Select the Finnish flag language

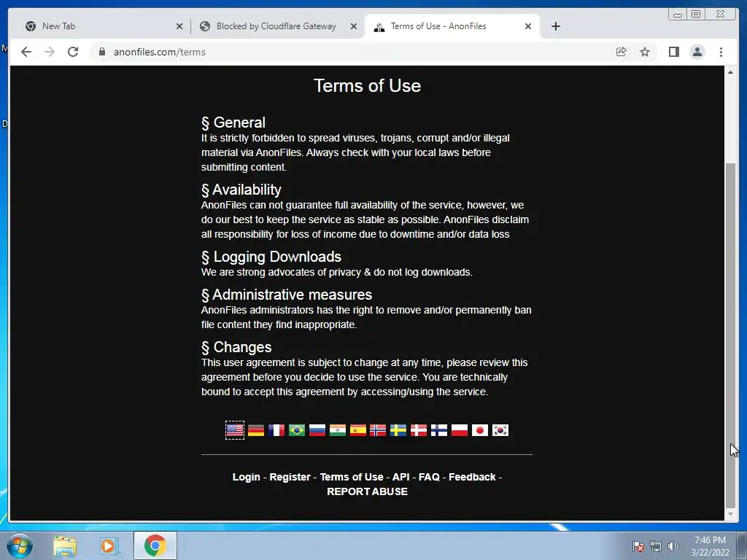[438, 430]
